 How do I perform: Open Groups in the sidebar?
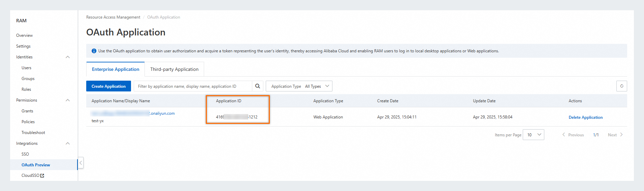tap(28, 79)
